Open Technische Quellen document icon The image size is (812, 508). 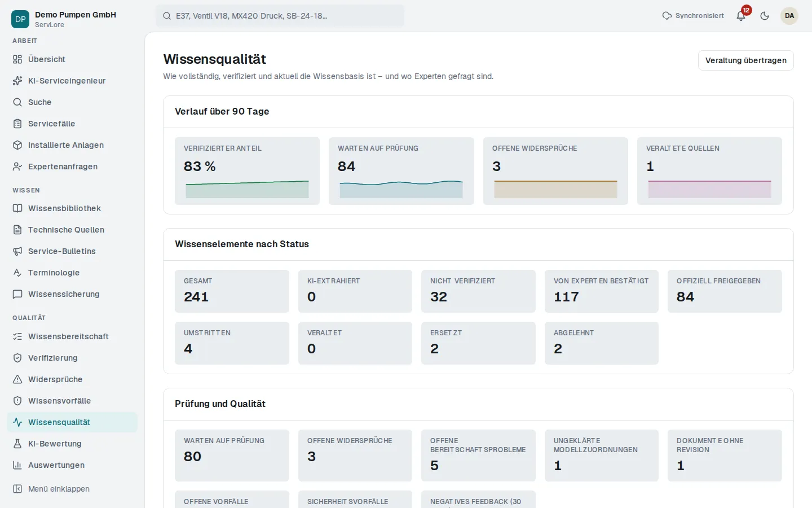17,230
